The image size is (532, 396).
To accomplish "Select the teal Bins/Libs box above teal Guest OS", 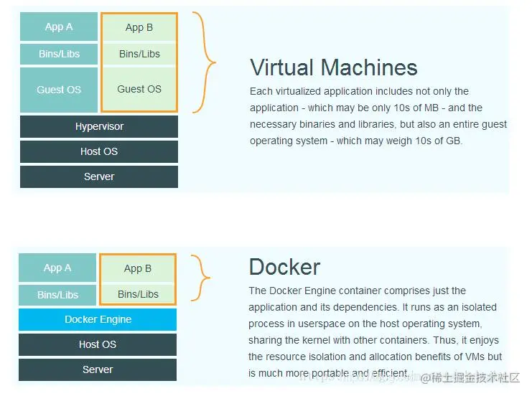I will click(59, 54).
